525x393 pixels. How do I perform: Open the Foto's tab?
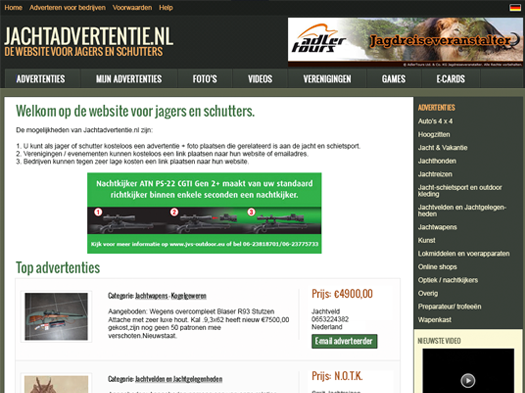tap(205, 79)
